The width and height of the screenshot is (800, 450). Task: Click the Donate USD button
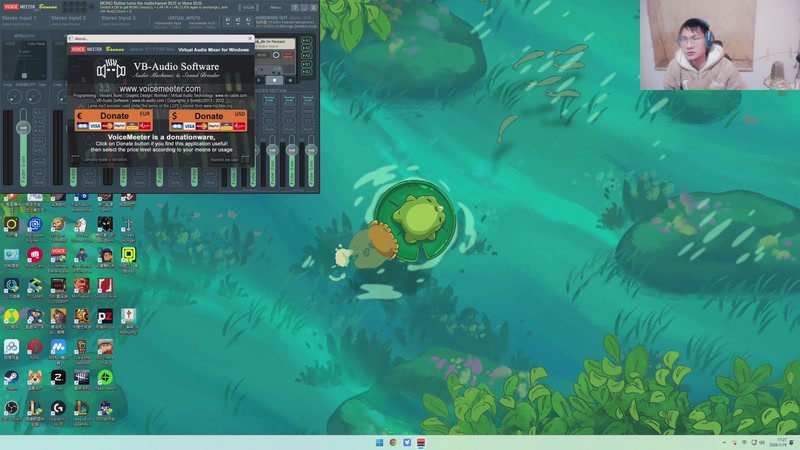coord(208,120)
